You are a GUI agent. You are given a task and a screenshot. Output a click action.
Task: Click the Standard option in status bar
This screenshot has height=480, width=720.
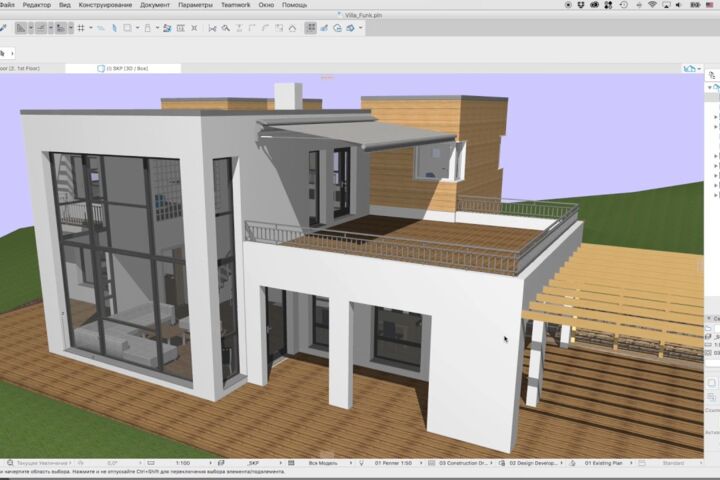(x=673, y=463)
